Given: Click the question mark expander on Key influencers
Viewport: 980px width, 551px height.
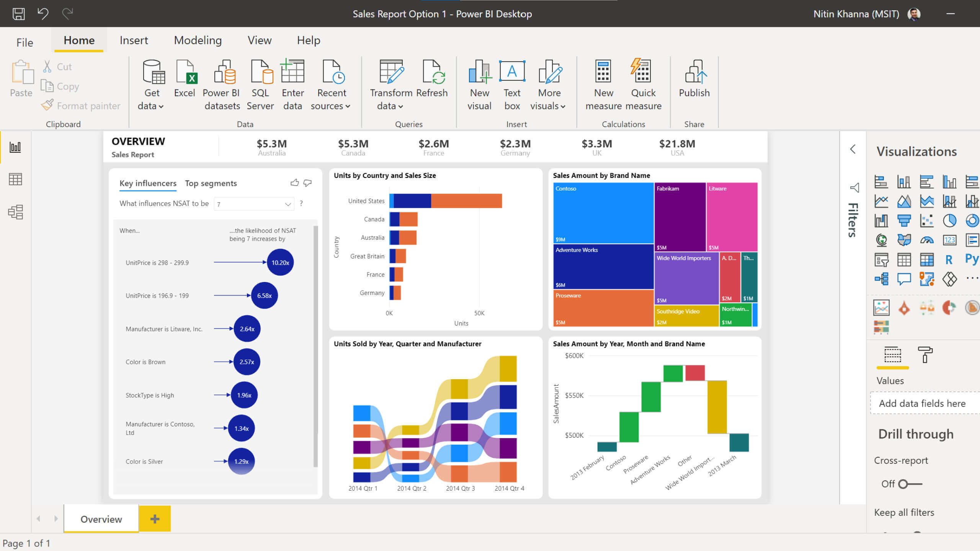Looking at the screenshot, I should pyautogui.click(x=302, y=203).
